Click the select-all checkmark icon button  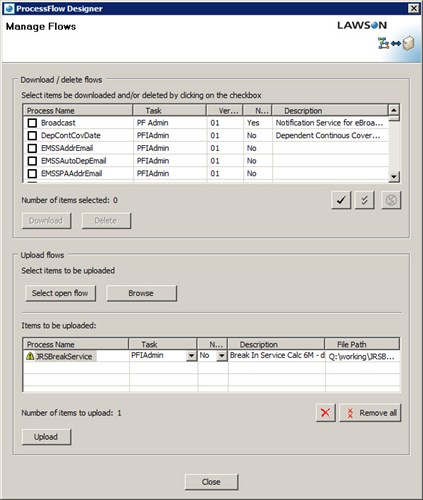(341, 200)
